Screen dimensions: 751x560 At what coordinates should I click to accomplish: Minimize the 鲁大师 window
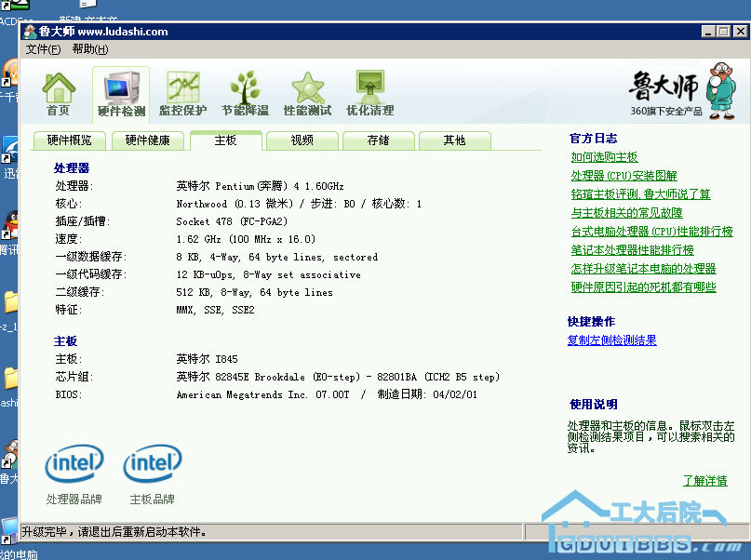point(709,32)
